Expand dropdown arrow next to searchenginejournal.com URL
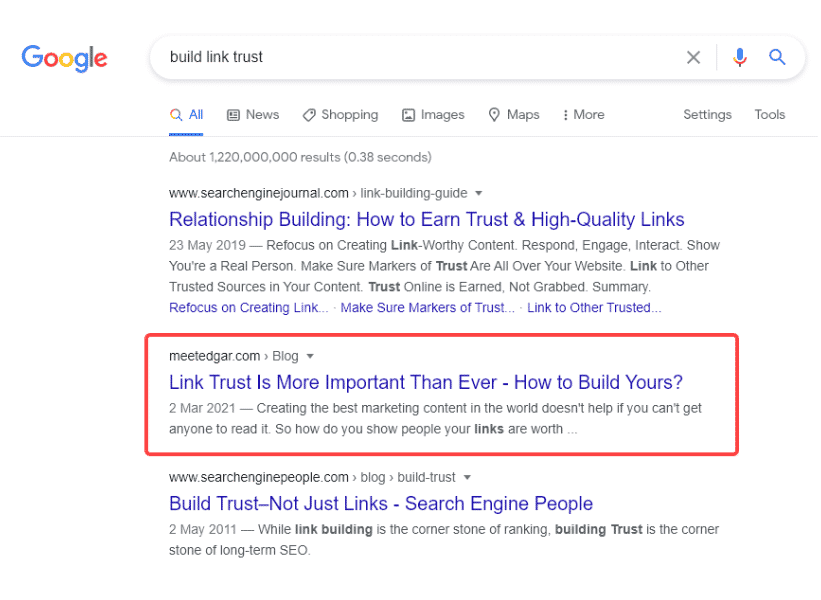821x600 pixels. click(x=478, y=193)
